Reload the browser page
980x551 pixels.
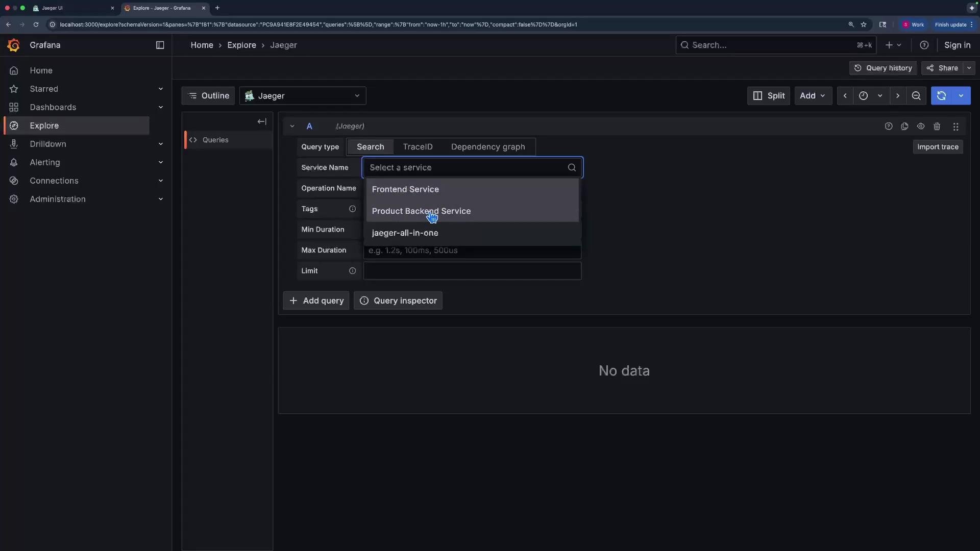[x=36, y=24]
